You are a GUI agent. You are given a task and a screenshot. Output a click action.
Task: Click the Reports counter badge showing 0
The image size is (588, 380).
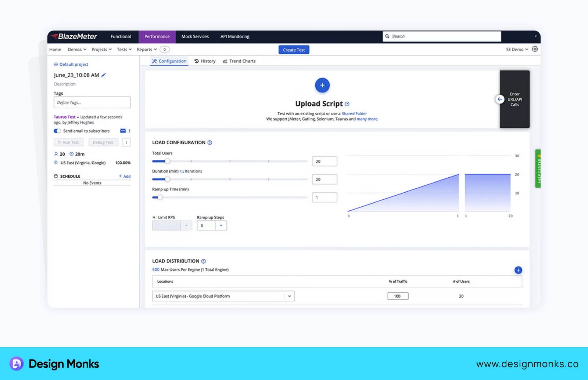tap(165, 50)
